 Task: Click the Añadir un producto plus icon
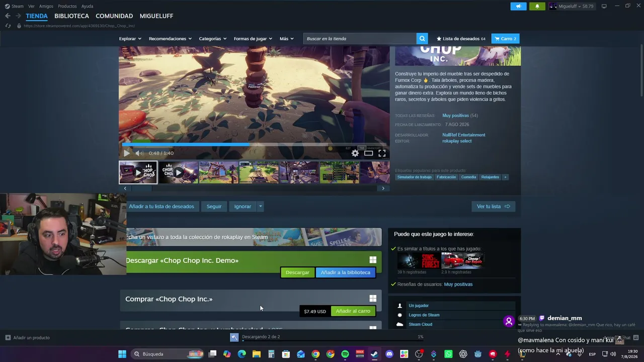pos(8,337)
